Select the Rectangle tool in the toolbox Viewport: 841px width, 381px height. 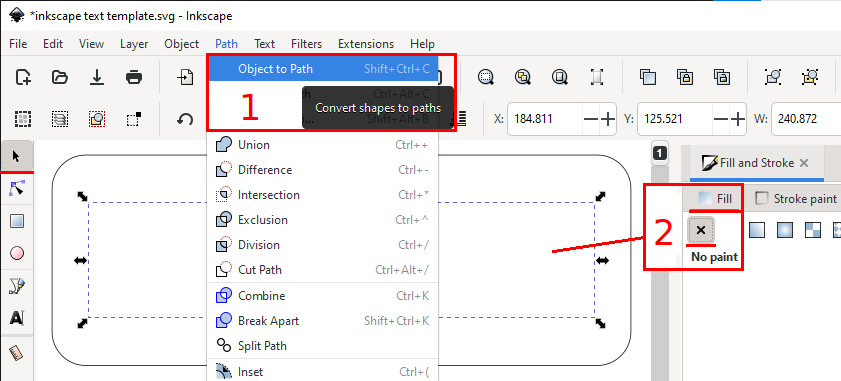[17, 221]
